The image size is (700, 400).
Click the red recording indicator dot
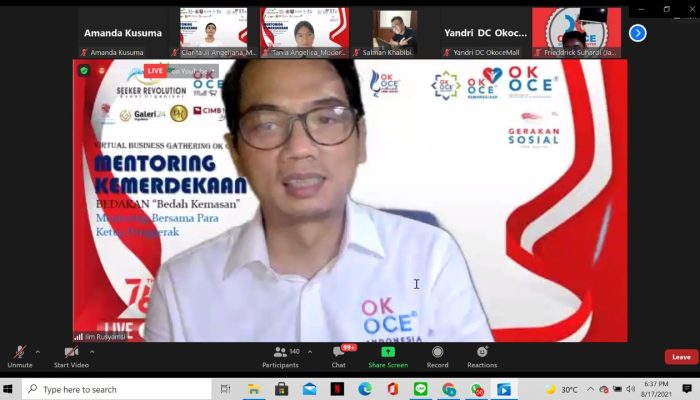(102, 71)
